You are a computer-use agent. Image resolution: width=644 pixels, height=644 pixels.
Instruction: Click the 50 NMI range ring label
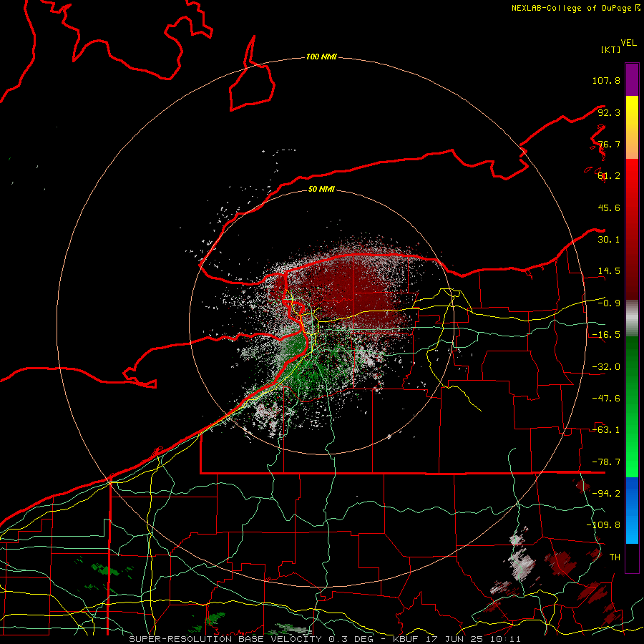click(321, 189)
